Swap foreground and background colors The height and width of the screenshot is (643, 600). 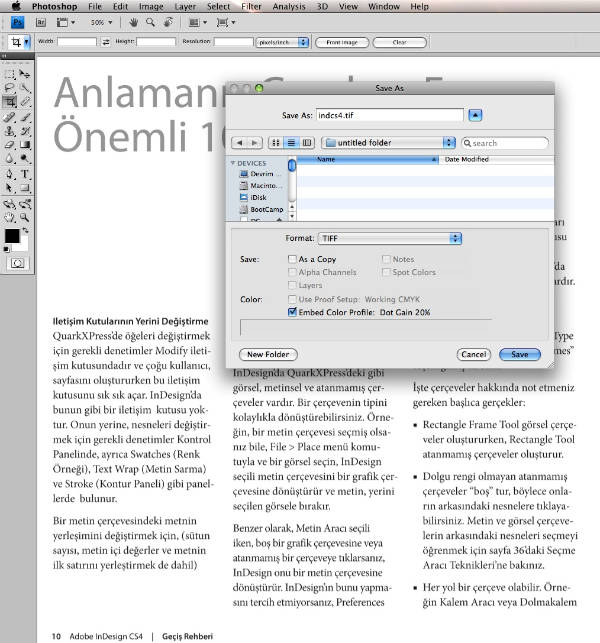click(x=25, y=230)
